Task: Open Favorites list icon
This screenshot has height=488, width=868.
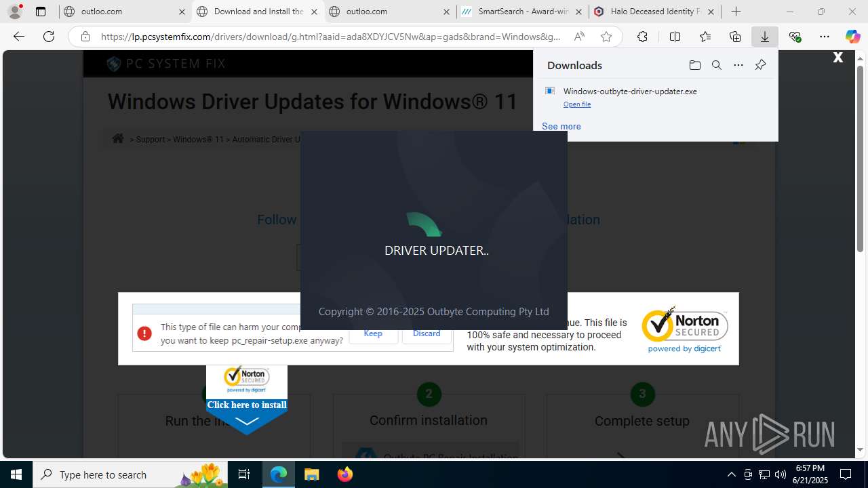Action: (x=705, y=37)
